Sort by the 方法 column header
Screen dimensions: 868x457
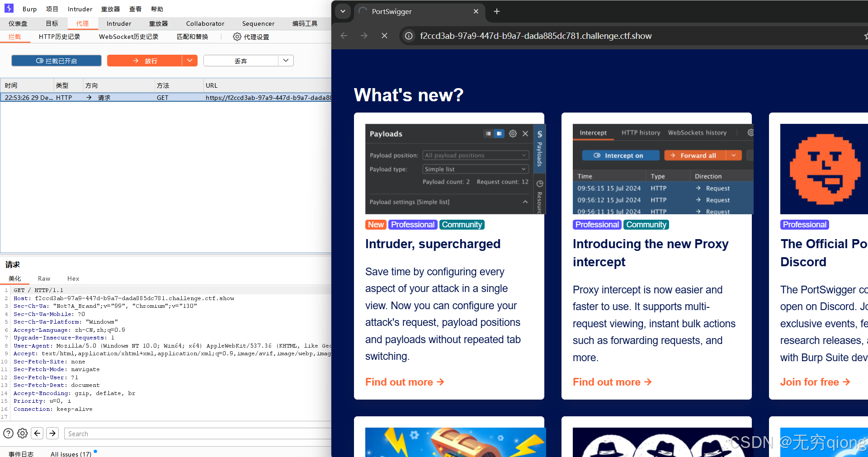(179, 85)
